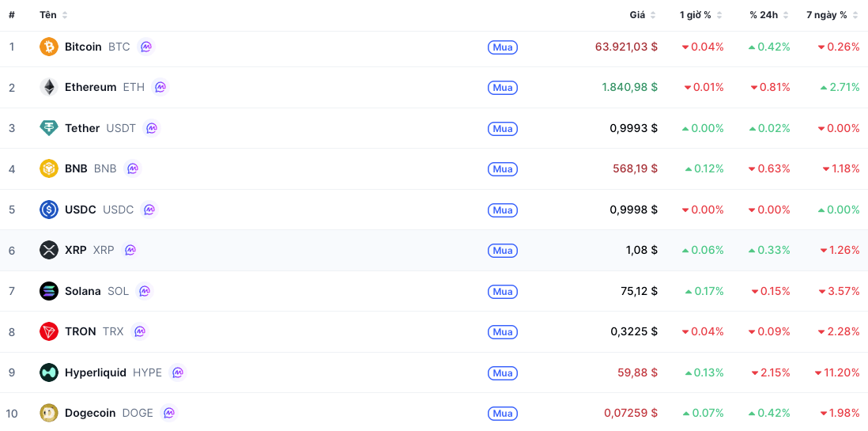Viewport: 868px width, 431px height.
Task: Sort coins by Tên column header
Action: [x=53, y=15]
